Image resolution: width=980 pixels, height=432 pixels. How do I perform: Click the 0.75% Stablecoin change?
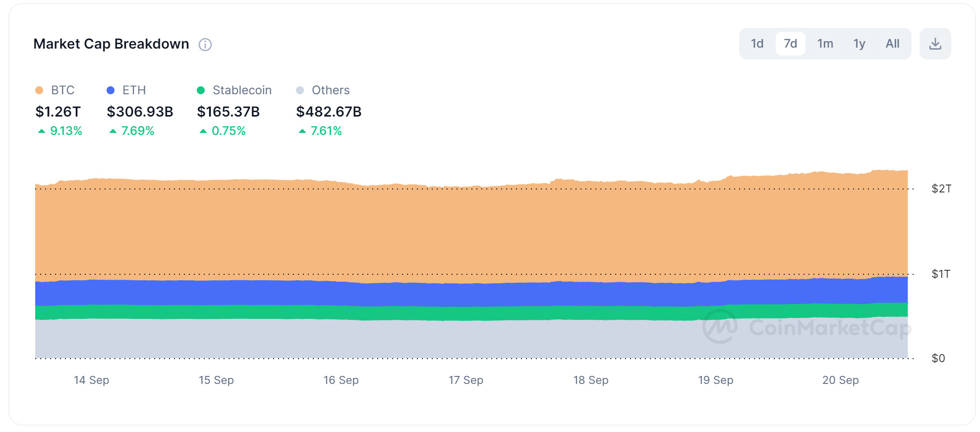[x=223, y=131]
